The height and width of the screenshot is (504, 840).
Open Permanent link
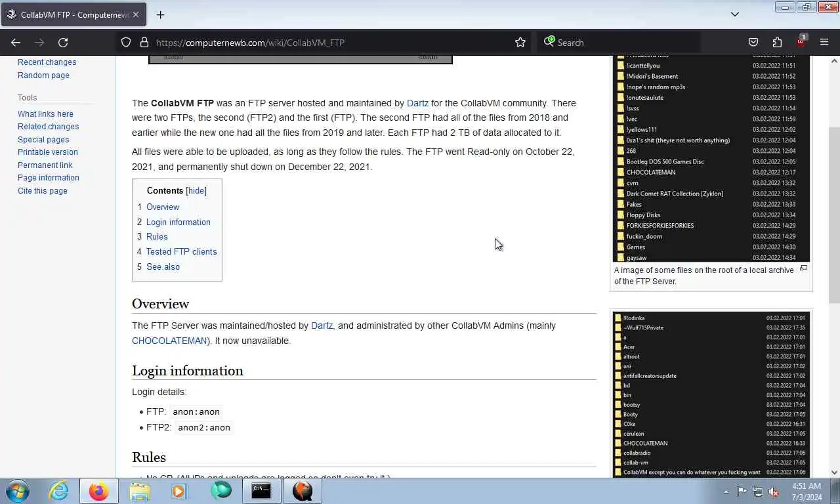point(45,165)
